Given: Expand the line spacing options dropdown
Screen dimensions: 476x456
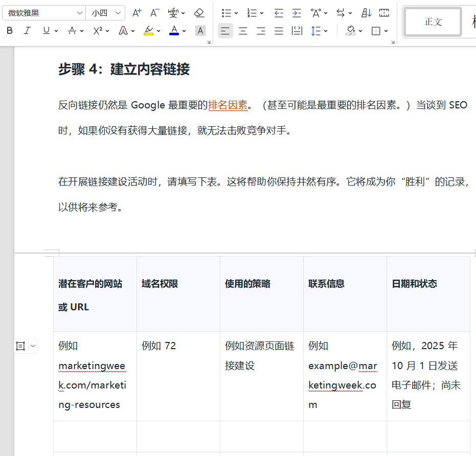Looking at the screenshot, I should [326, 31].
